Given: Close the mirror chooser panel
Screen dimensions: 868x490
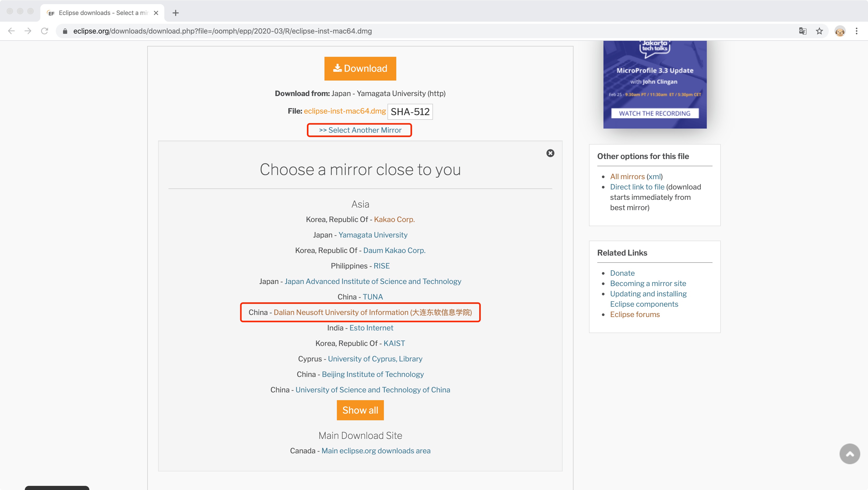Looking at the screenshot, I should 550,153.
